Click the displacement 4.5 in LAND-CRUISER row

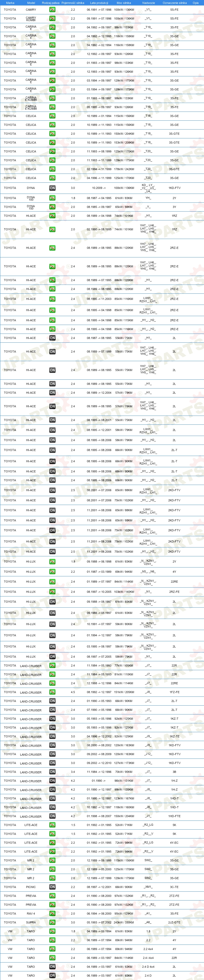pos(73,692)
